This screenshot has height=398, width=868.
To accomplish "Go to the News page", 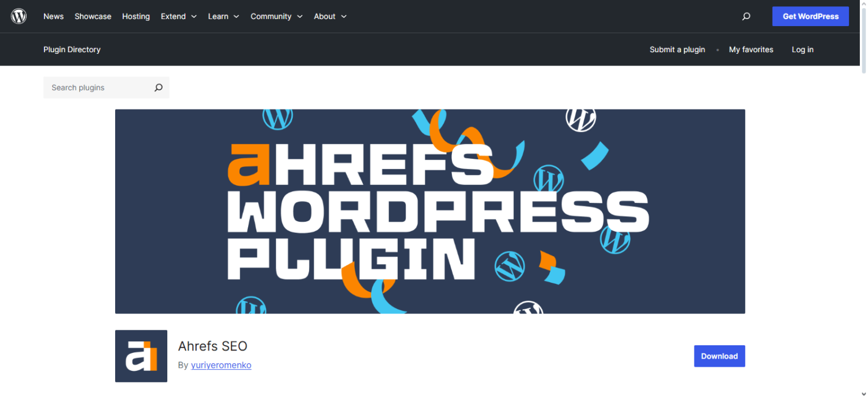I will [53, 16].
